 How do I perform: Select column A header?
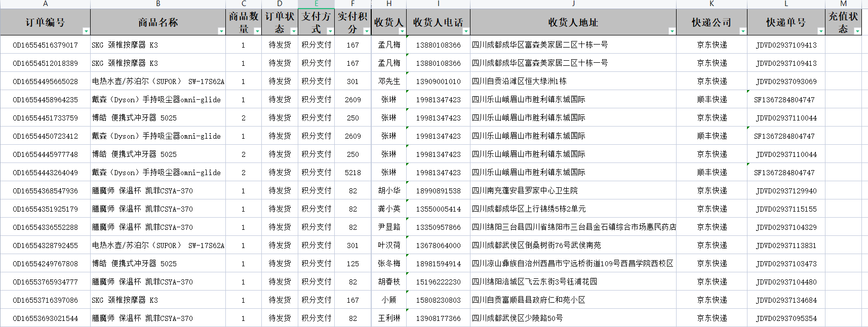point(46,4)
